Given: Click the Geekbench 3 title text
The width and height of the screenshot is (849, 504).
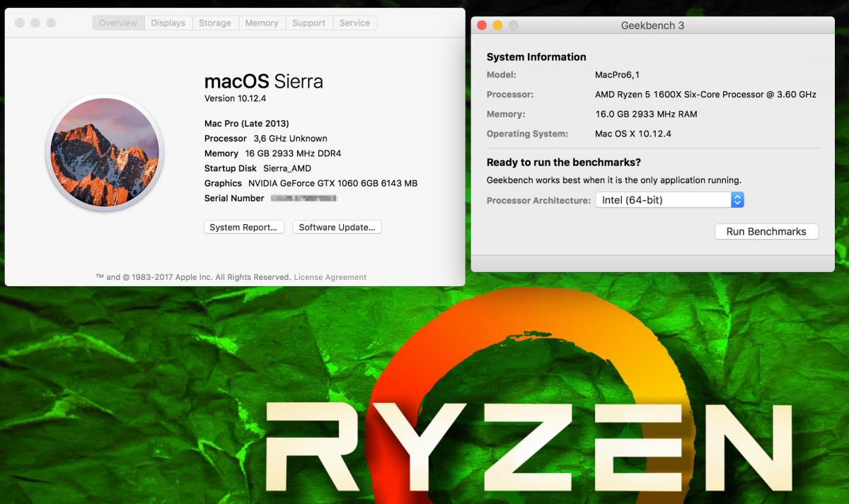Looking at the screenshot, I should point(652,25).
